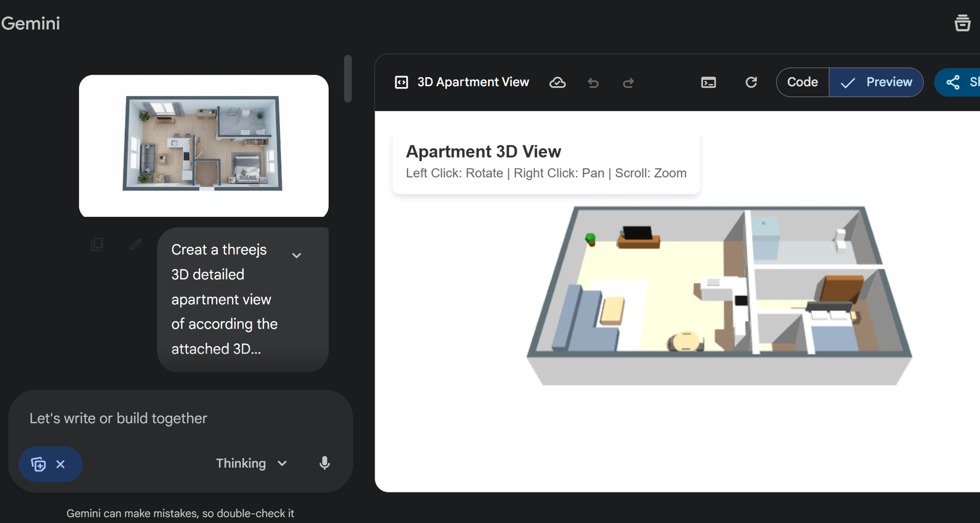Click the Gemini logo text
This screenshot has height=523, width=980.
(x=31, y=23)
